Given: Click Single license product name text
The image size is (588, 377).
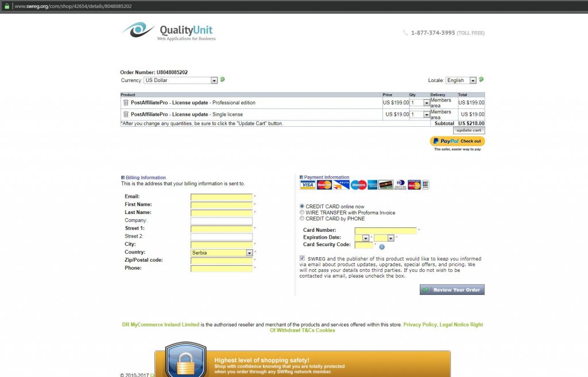Looking at the screenshot, I should click(x=187, y=114).
